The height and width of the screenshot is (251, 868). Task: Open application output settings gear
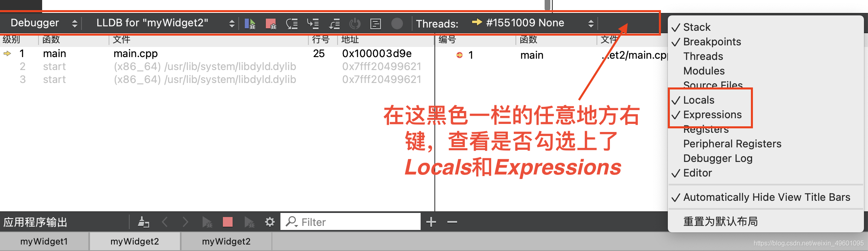click(270, 222)
